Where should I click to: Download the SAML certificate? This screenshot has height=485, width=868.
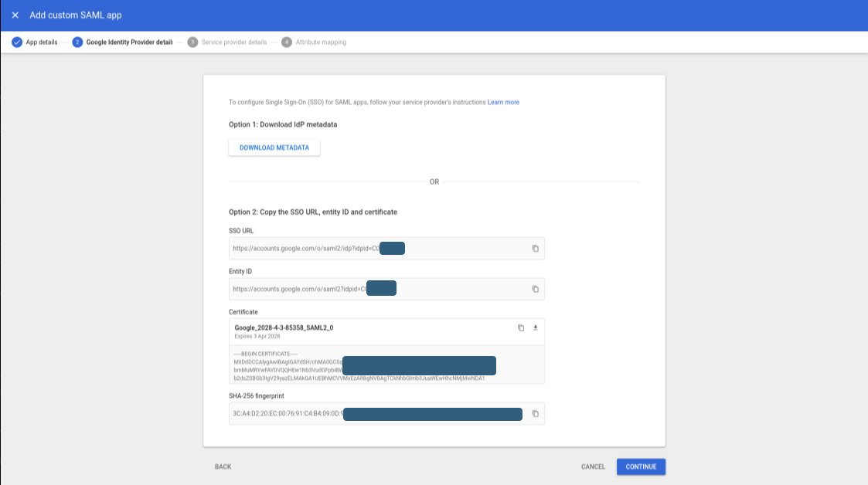[535, 327]
